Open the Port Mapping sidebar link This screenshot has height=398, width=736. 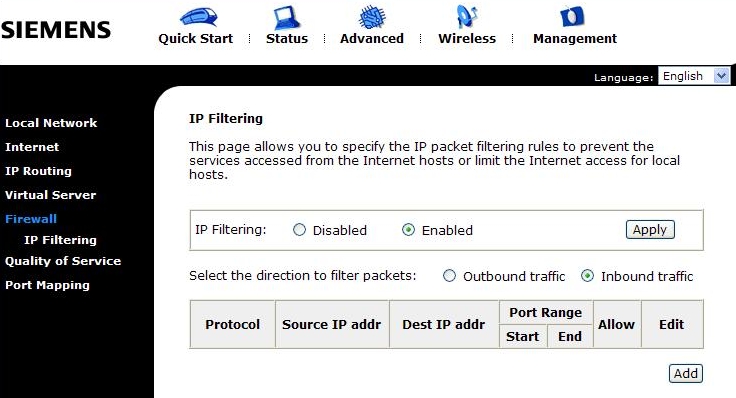(x=47, y=285)
